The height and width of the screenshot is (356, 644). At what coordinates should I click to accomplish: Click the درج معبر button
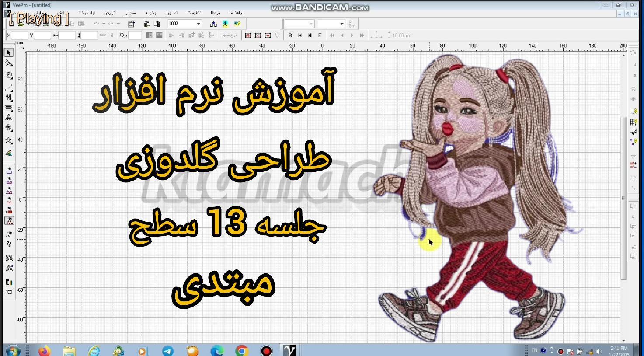tap(229, 35)
